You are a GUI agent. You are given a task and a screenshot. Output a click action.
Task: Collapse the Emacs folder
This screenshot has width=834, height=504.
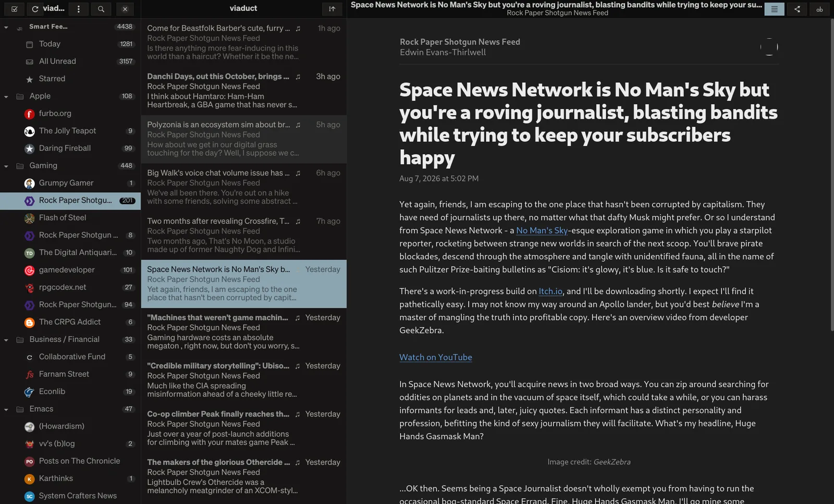point(6,410)
